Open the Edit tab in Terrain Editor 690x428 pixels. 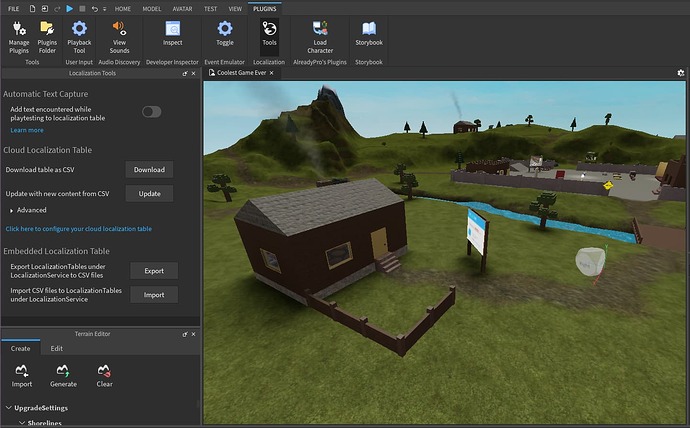pyautogui.click(x=57, y=348)
